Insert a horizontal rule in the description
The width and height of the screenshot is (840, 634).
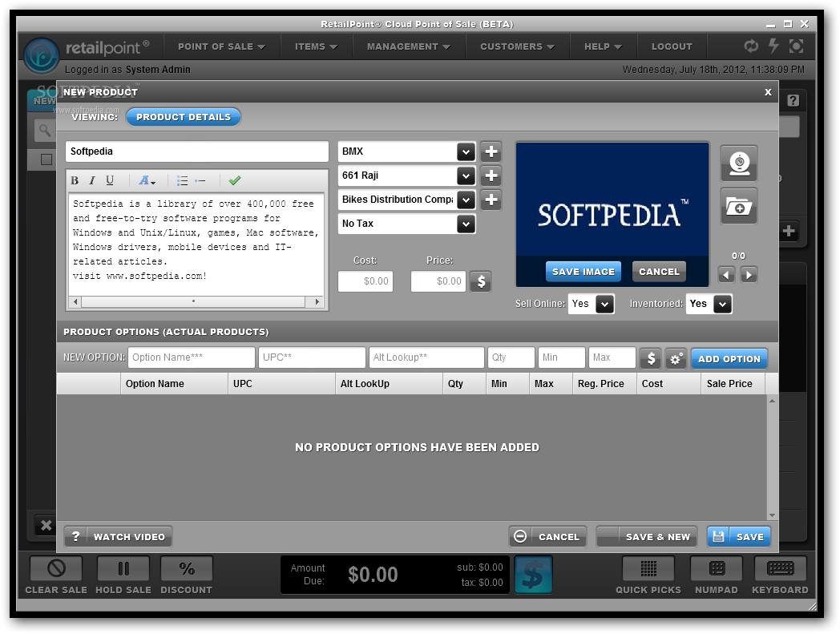(200, 180)
